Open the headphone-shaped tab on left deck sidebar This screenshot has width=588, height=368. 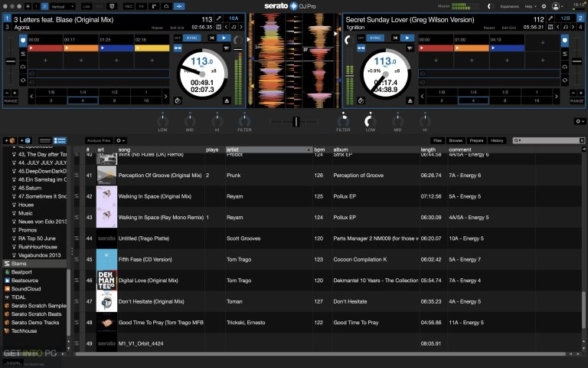point(23,67)
